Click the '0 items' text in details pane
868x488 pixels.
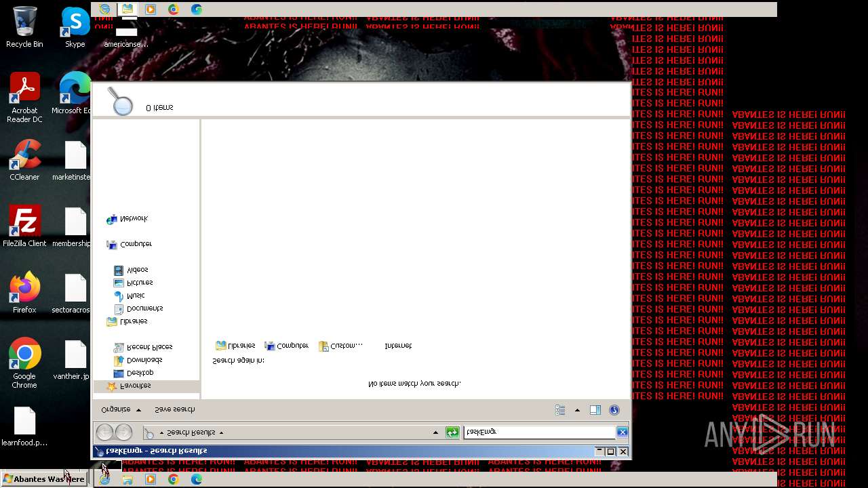pos(159,108)
